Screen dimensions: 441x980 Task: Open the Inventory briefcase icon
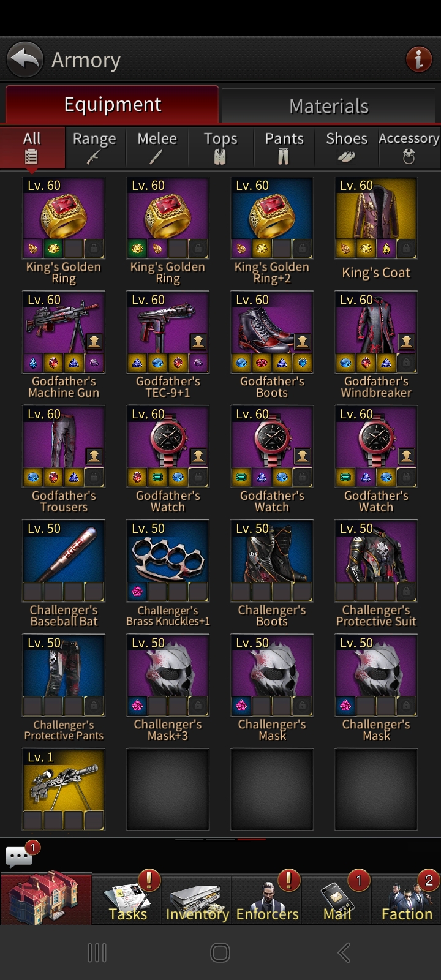tap(197, 899)
